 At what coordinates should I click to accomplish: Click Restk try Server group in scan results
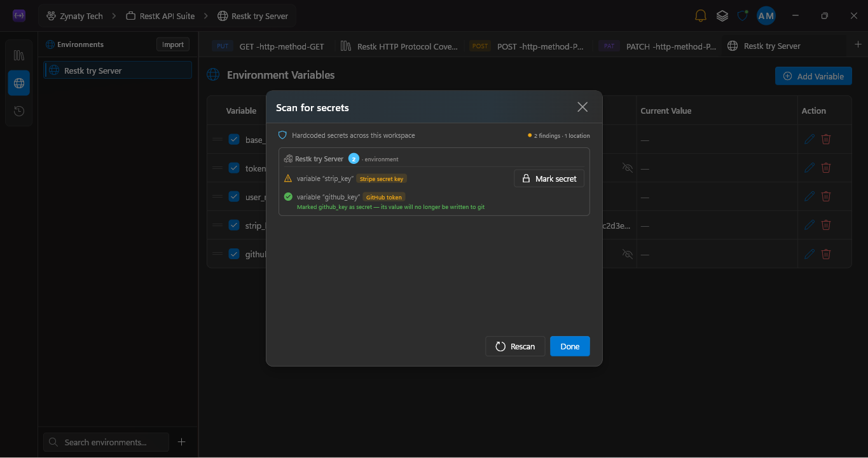point(319,159)
